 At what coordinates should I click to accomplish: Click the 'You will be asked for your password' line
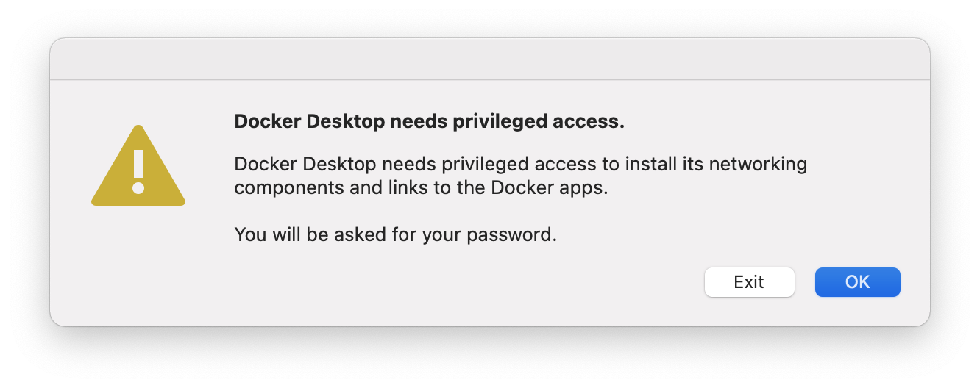pos(395,234)
